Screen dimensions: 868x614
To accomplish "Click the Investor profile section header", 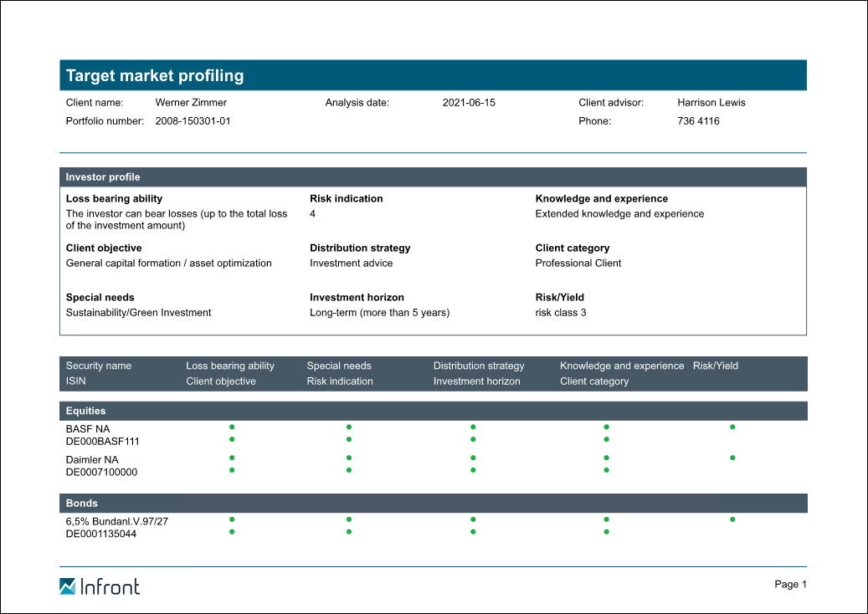I will point(103,177).
